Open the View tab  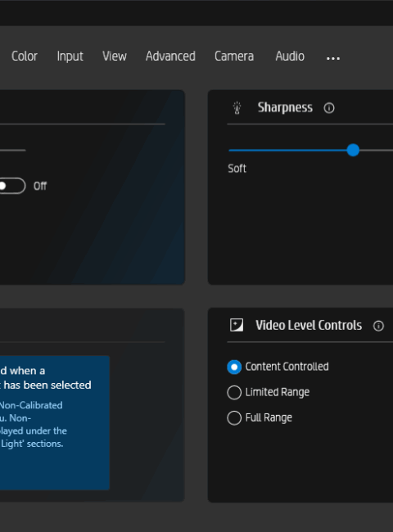coord(115,56)
